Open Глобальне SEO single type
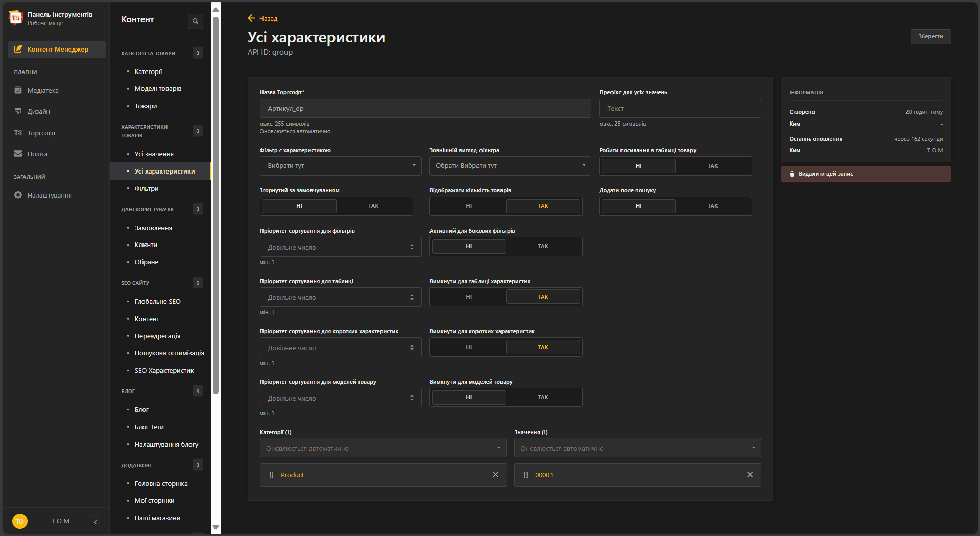Screen dimensions: 980x536 (157, 302)
